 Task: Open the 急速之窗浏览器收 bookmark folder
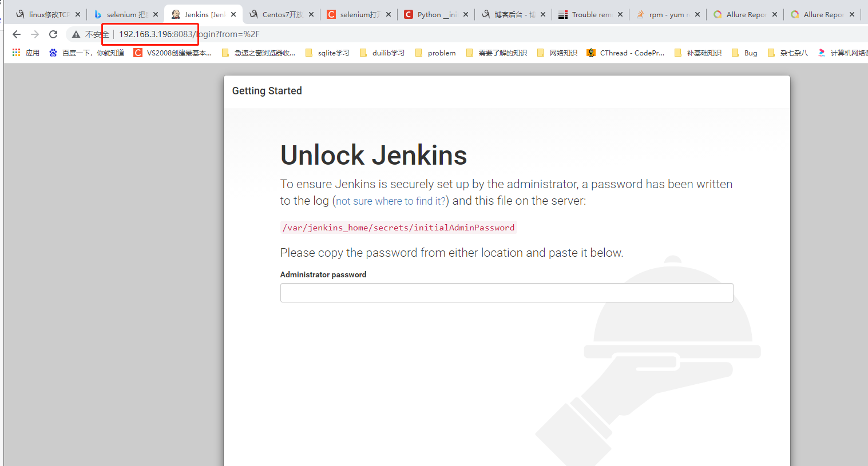pos(259,53)
